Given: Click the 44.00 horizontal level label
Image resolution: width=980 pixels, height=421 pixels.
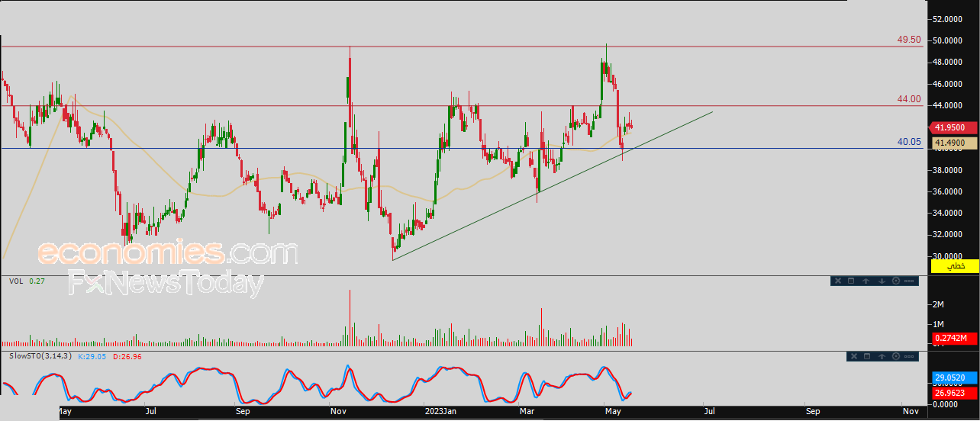Looking at the screenshot, I should pyautogui.click(x=910, y=99).
